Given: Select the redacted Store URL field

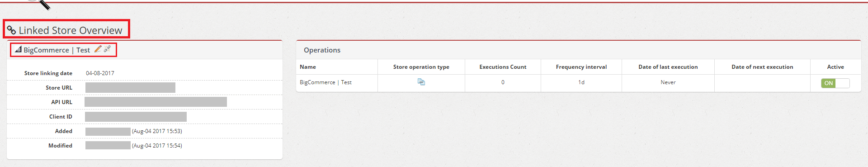Looking at the screenshot, I should 130,87.
